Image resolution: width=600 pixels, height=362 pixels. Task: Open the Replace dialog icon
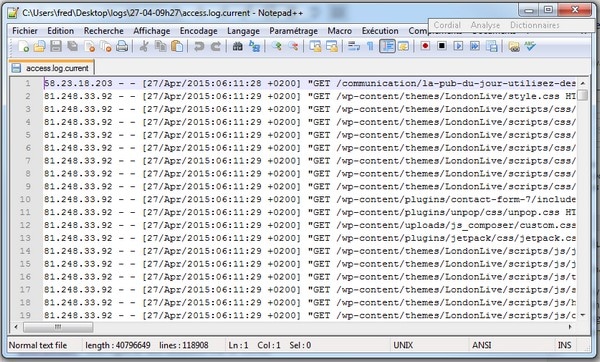[254, 47]
